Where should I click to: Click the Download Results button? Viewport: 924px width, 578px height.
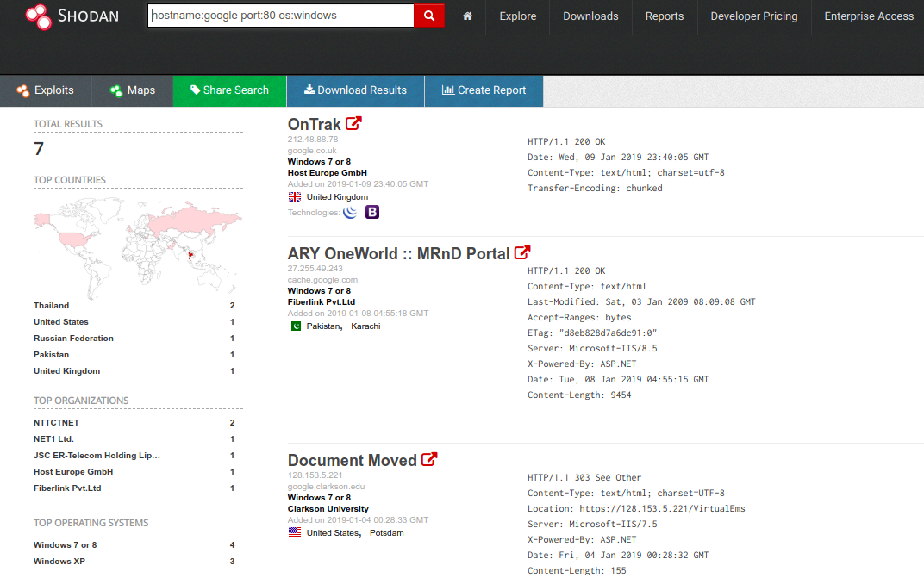tap(355, 90)
